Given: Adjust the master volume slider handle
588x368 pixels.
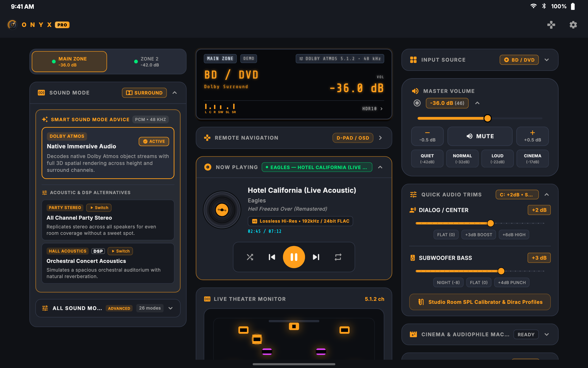Looking at the screenshot, I should click(487, 118).
